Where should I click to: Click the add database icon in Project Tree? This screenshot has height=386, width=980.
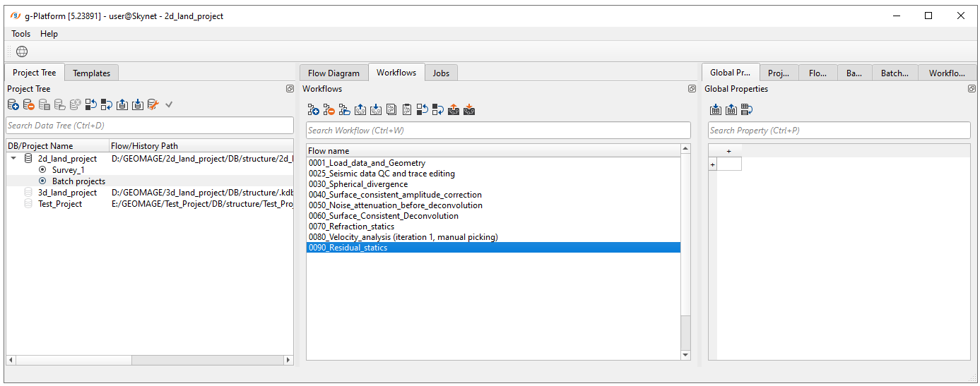click(13, 104)
